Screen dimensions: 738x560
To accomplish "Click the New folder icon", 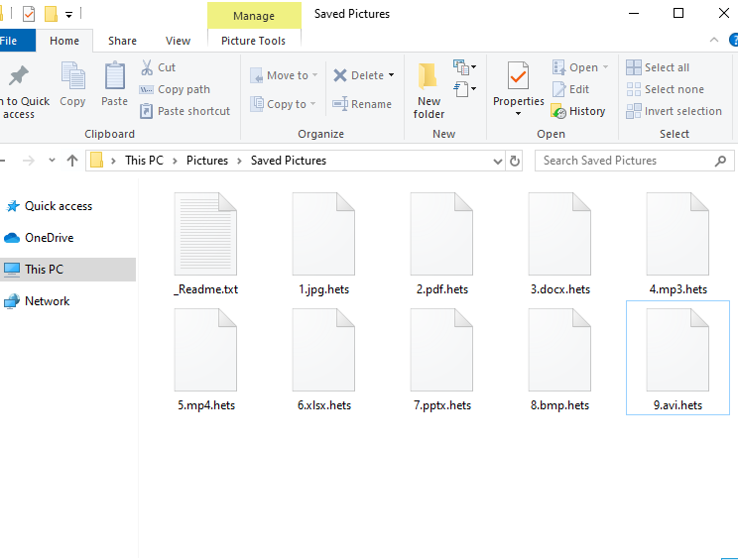I will (429, 77).
